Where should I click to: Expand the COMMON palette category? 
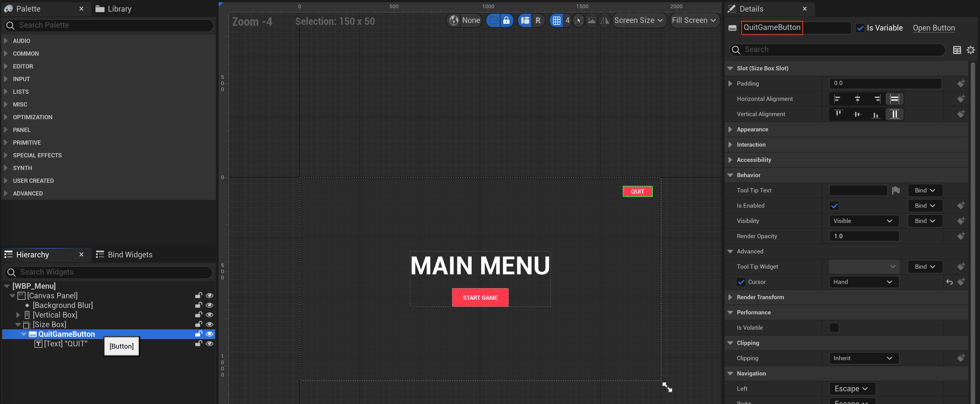(6, 54)
